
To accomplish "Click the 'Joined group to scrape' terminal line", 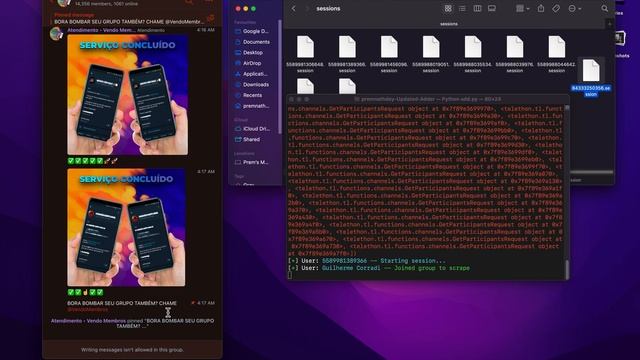I will tap(379, 268).
